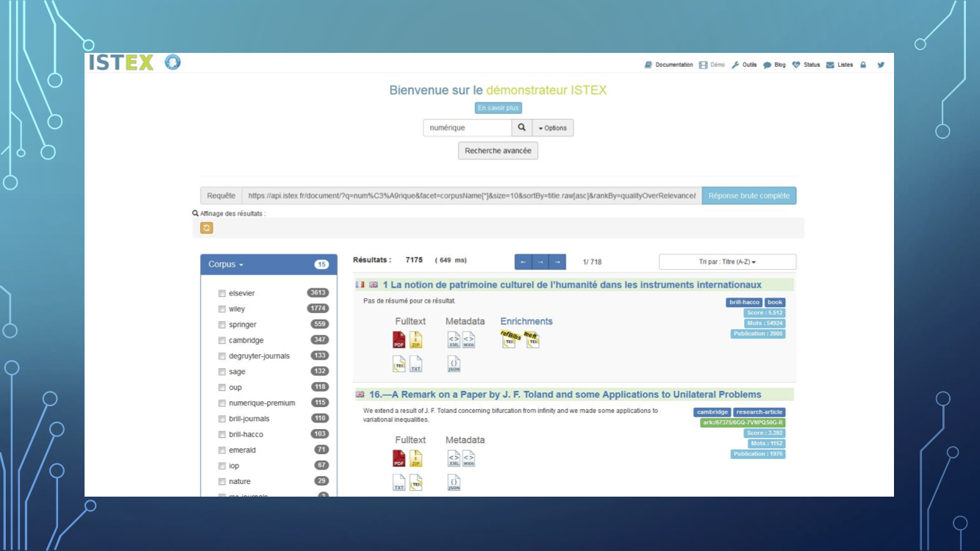The height and width of the screenshot is (551, 980).
Task: Open Status in the top menu
Action: 806,65
